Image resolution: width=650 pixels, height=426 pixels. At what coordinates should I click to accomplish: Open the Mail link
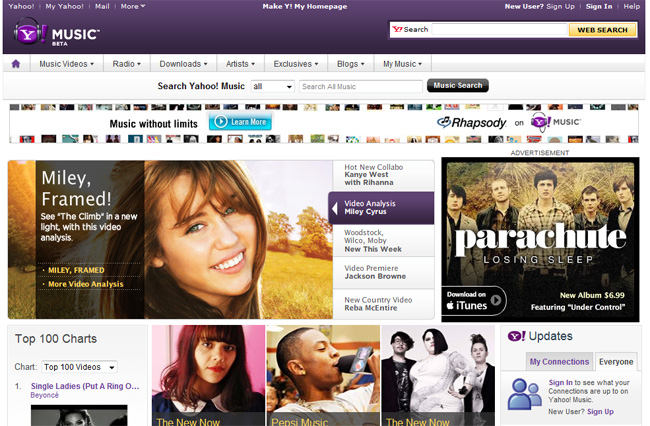(x=102, y=6)
